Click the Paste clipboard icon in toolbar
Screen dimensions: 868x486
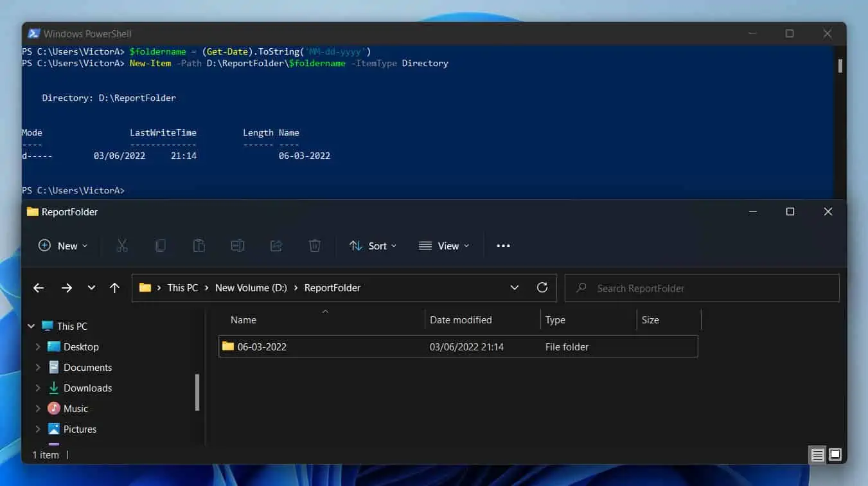199,246
